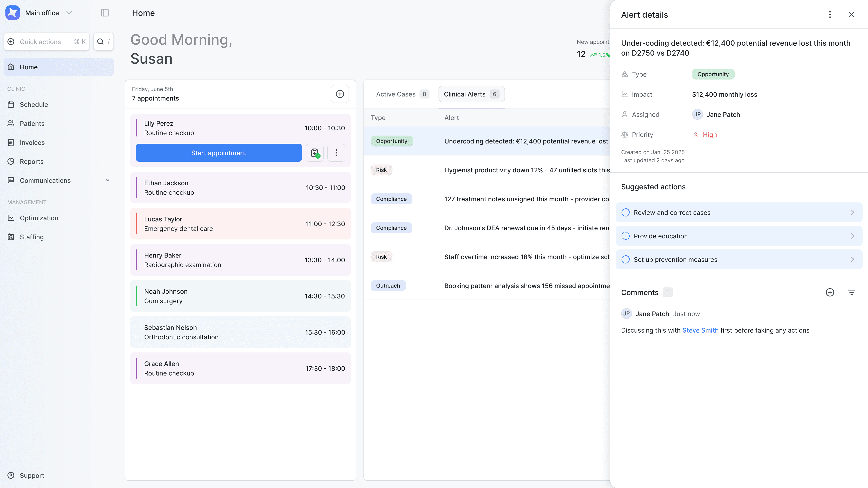Image resolution: width=868 pixels, height=488 pixels.
Task: Click the search magnifier icon
Action: (x=100, y=42)
